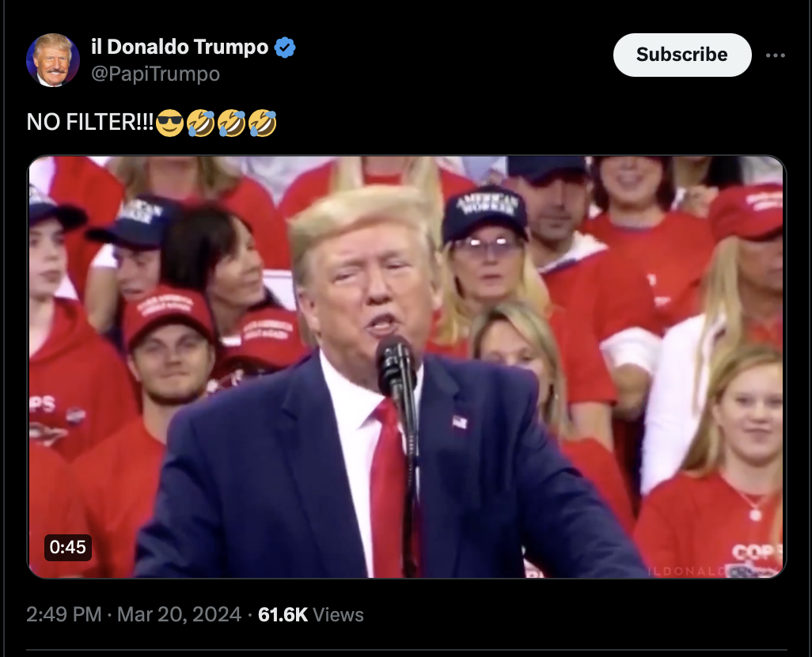
Task: Click the 0:45 video duration badge
Action: pos(68,547)
